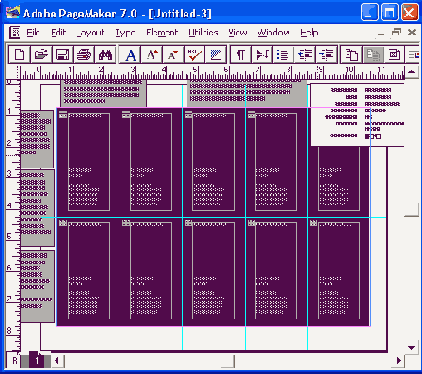422x374 pixels.
Task: Open a file using the folder icon
Action: (41, 54)
